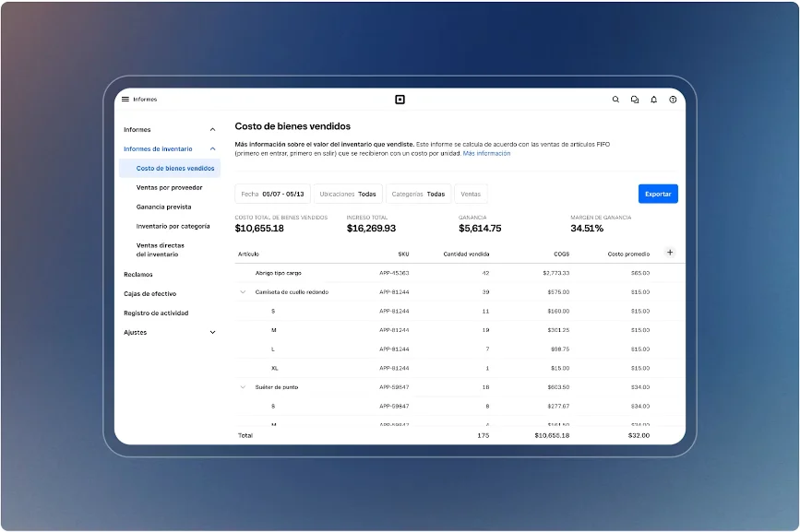Viewport: 800px width, 532px height.
Task: Click the COGS column header
Action: (x=562, y=254)
